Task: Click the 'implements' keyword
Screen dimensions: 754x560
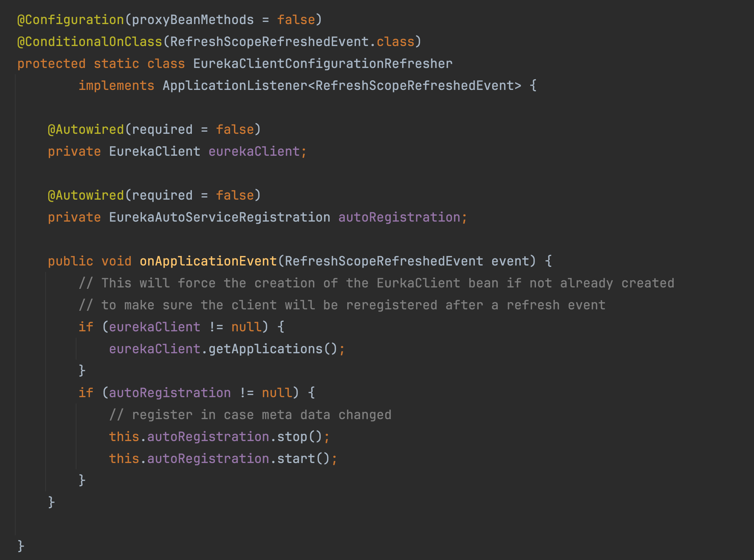Action: tap(116, 86)
